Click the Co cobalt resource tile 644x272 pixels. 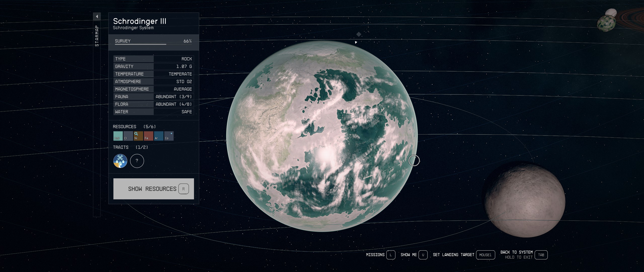coord(169,136)
